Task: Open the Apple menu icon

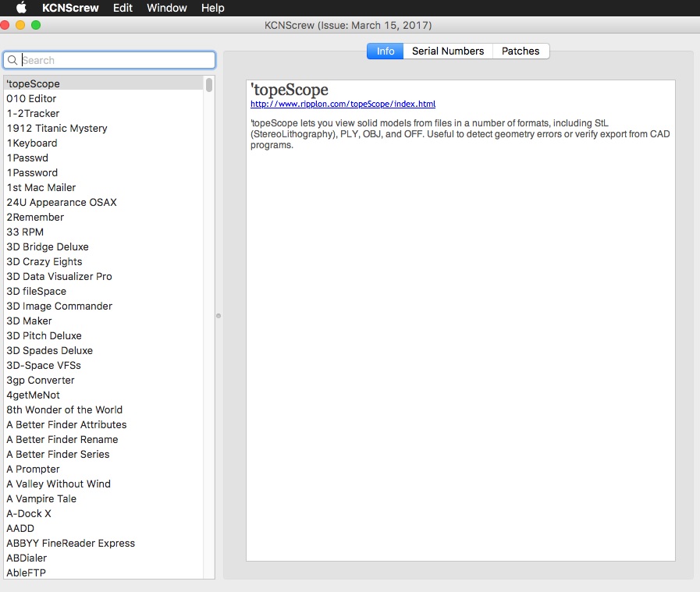Action: (21, 8)
